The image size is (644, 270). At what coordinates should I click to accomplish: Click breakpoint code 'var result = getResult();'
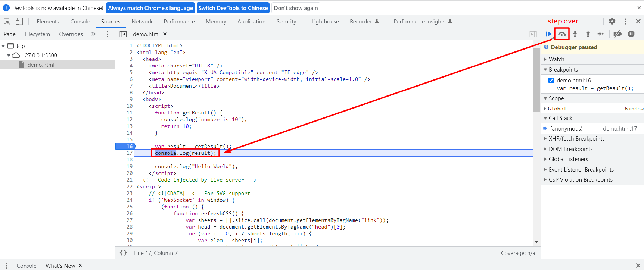click(x=595, y=88)
